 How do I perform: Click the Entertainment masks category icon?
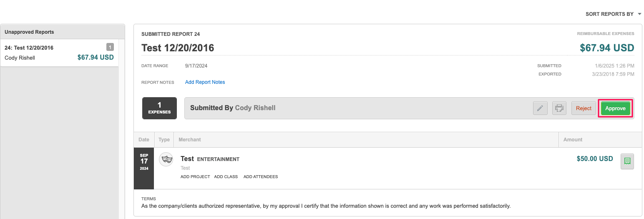166,159
